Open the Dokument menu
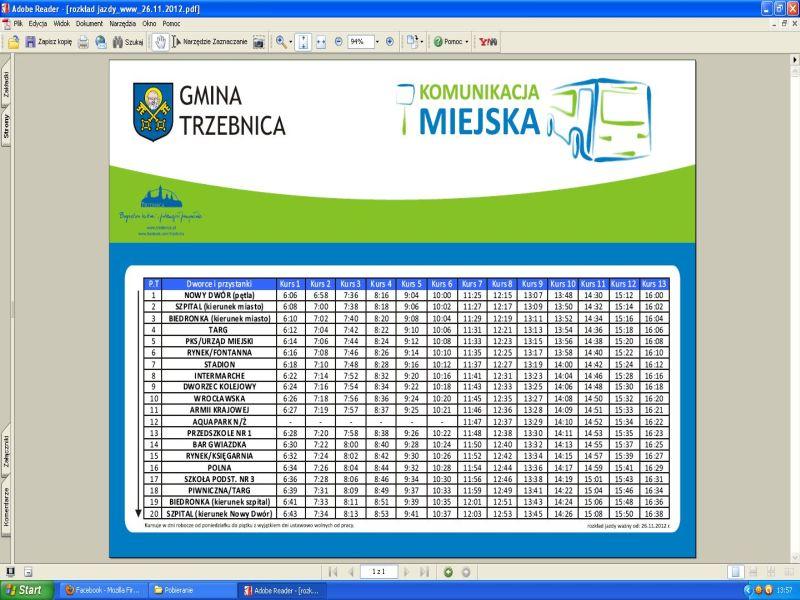The image size is (800, 600). pyautogui.click(x=89, y=22)
